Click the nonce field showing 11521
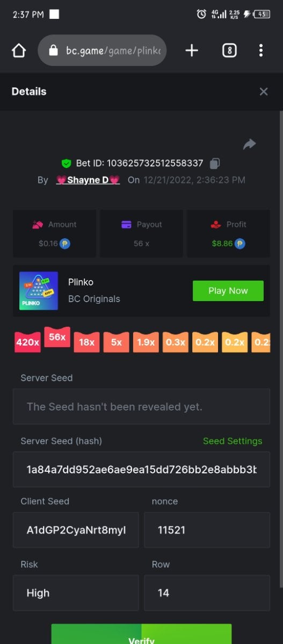The image size is (283, 644). [x=207, y=530]
